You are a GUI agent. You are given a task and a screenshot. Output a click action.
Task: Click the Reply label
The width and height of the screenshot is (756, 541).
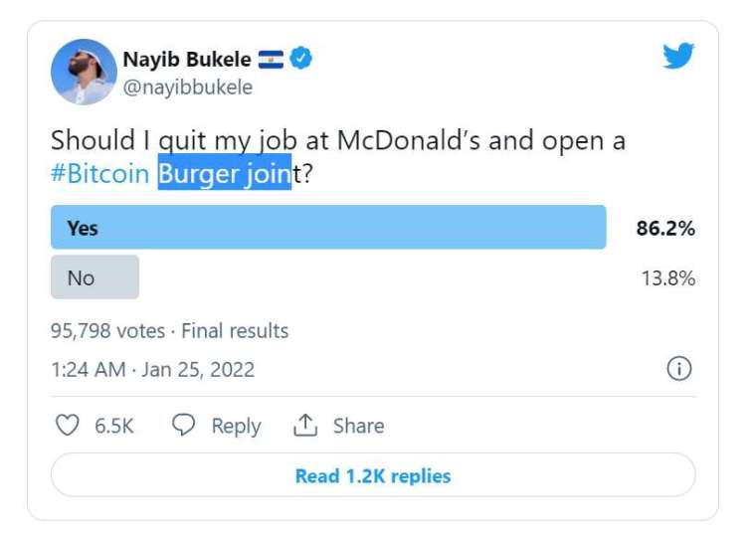click(237, 427)
